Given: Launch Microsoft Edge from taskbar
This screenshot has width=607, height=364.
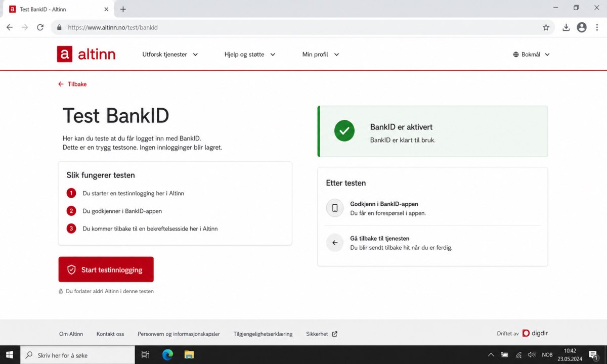Looking at the screenshot, I should [x=167, y=355].
